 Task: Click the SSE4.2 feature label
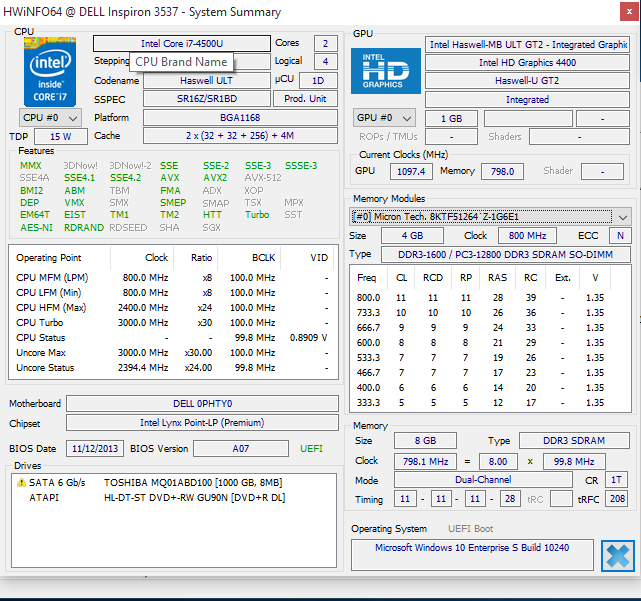pos(126,178)
